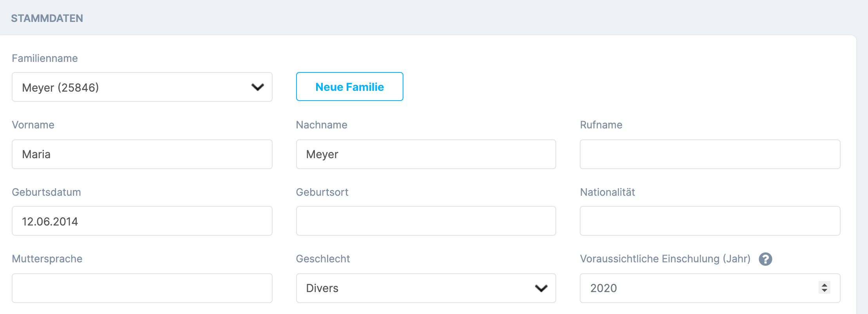868x314 pixels.
Task: Click the STAMMDATEN section heading
Action: tap(47, 18)
